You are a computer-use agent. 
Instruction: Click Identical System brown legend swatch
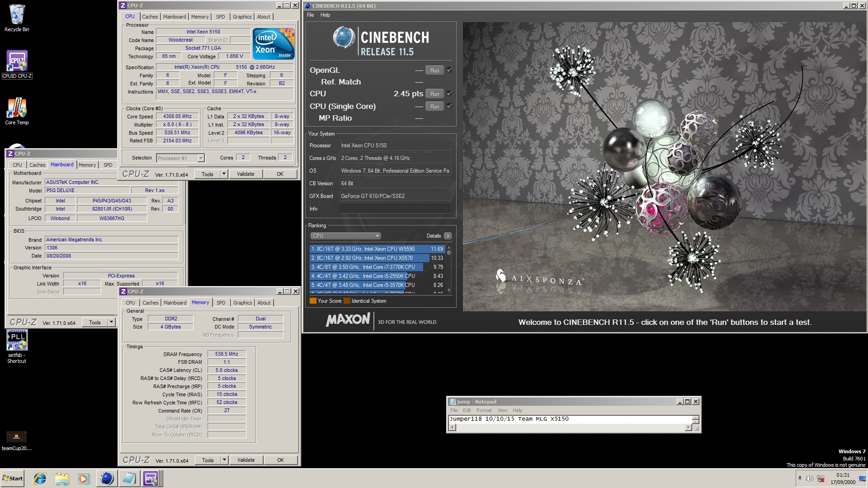(x=347, y=301)
